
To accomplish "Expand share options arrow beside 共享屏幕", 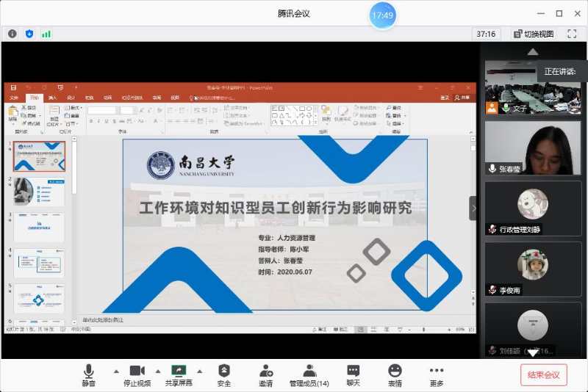I will (199, 371).
